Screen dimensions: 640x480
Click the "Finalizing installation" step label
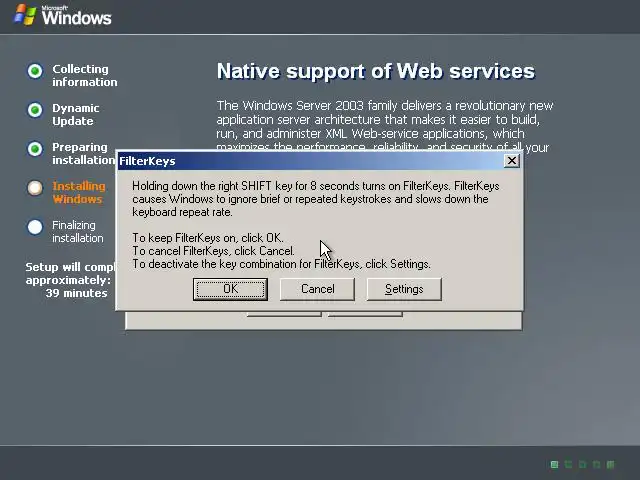(78, 231)
